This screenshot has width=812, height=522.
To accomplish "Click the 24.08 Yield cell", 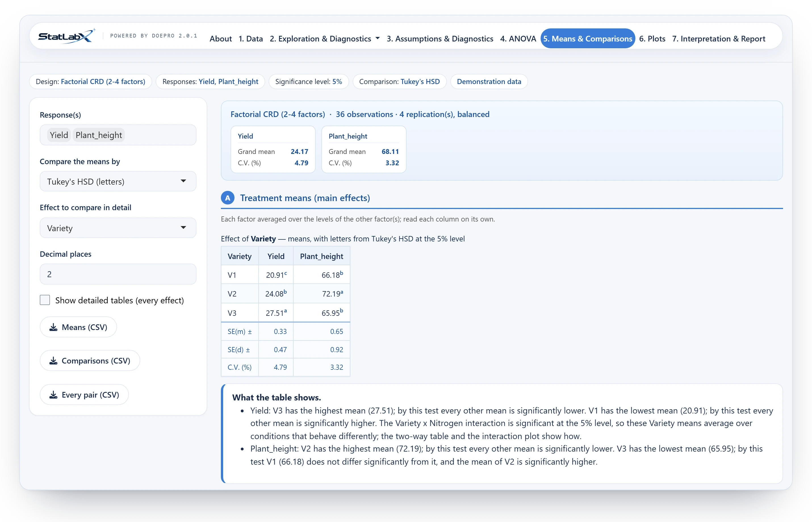I will point(276,294).
